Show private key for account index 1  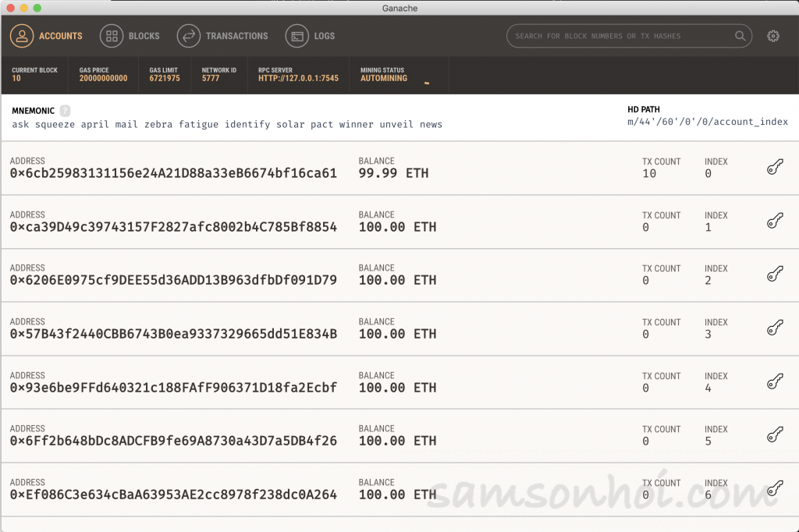pos(775,220)
